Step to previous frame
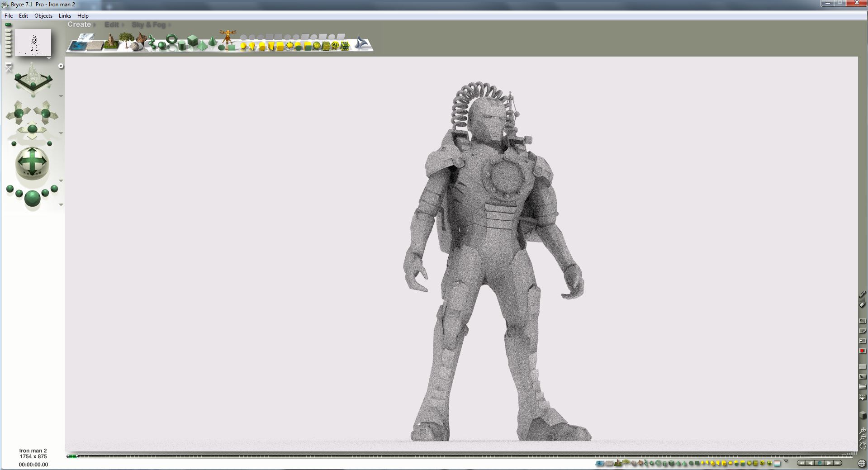This screenshot has width=868, height=470. pos(810,463)
